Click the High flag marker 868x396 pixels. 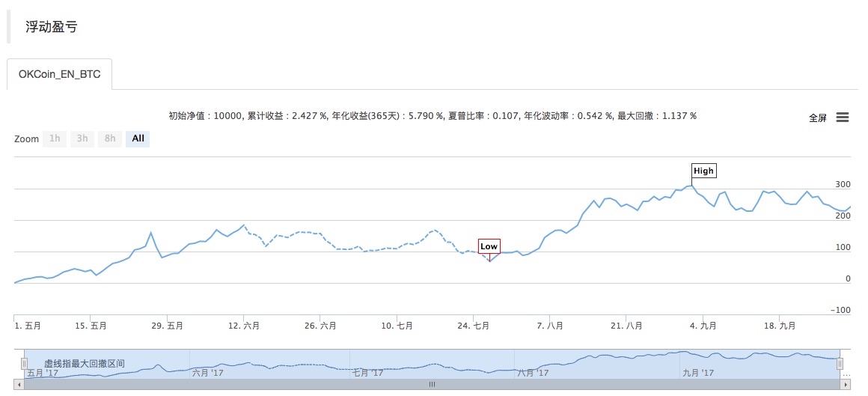coord(703,171)
